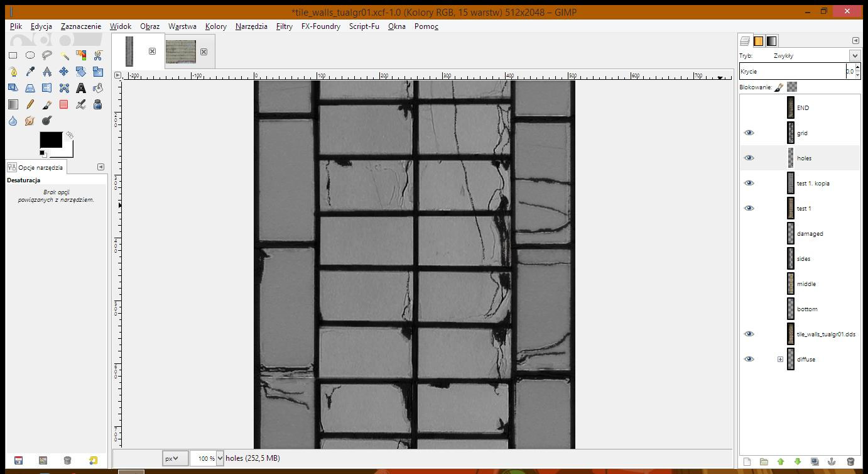Select the Color Picker eyedropper tool
The width and height of the screenshot is (868, 474).
pos(30,72)
